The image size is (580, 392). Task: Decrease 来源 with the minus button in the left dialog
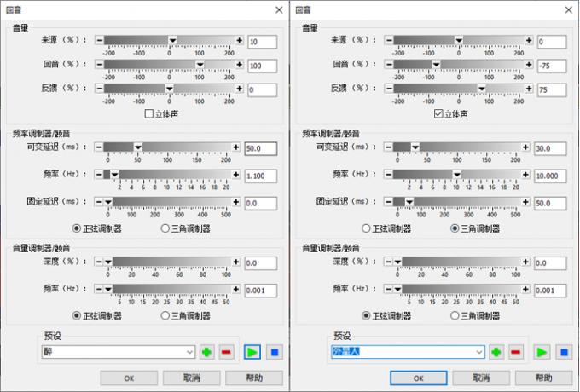pos(100,40)
